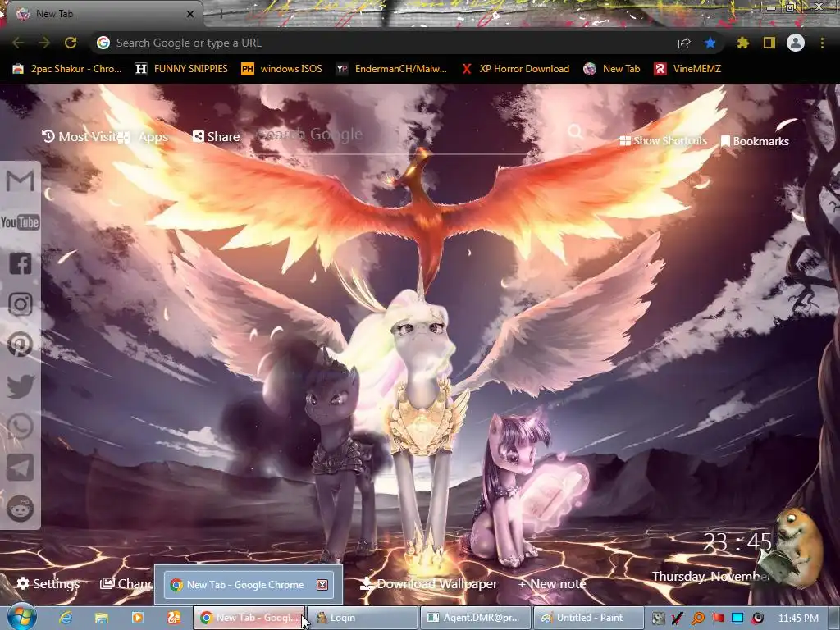Toggle Show Shortcuts
The image size is (840, 630).
pyautogui.click(x=663, y=141)
